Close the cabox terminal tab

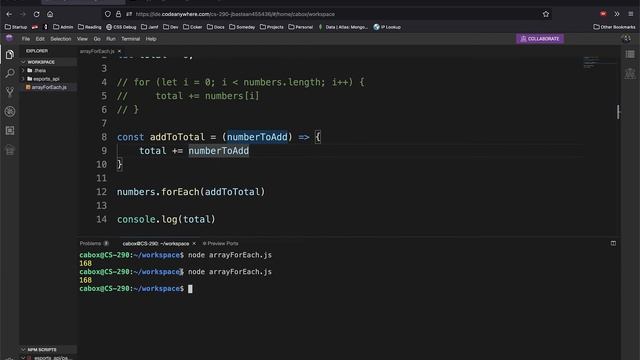tap(194, 243)
